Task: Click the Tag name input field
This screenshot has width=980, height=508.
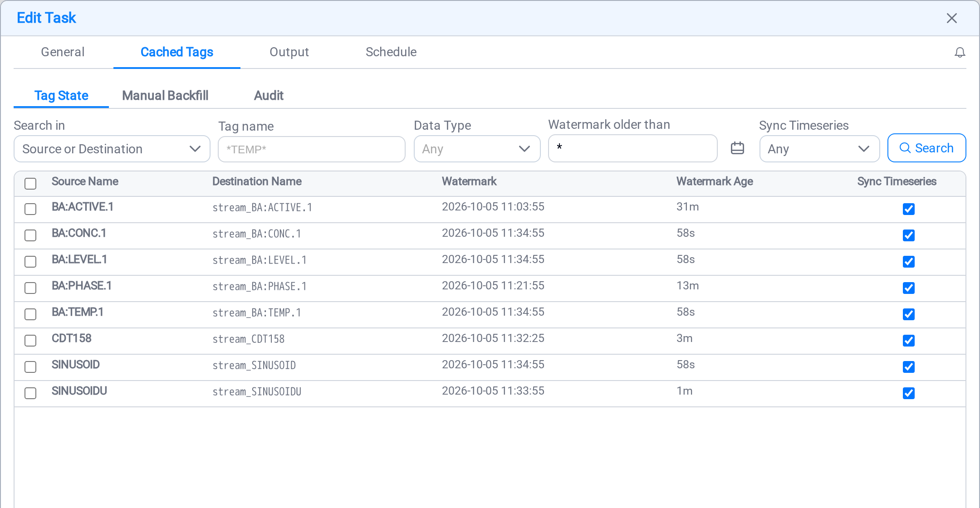Action: click(311, 149)
